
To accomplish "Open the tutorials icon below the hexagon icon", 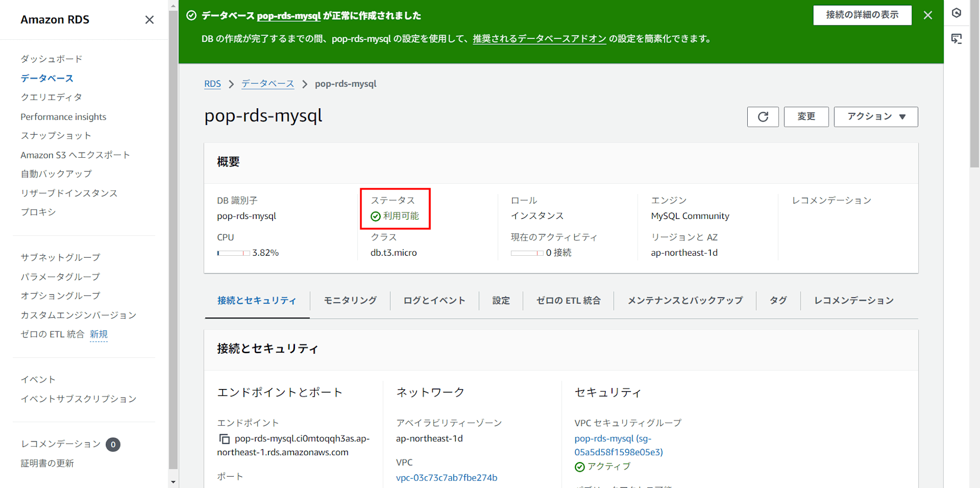I will click(956, 39).
